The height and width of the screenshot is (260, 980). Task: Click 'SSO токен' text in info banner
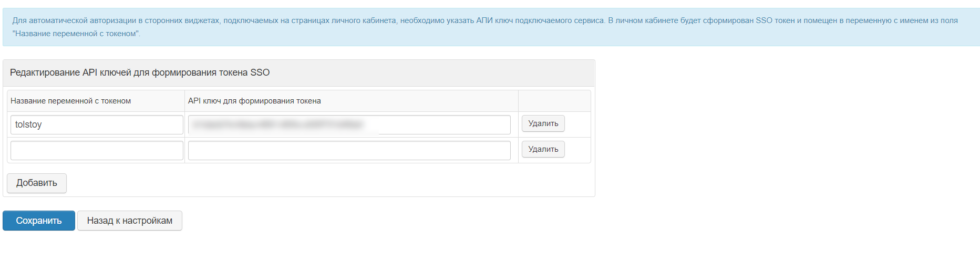point(775,20)
